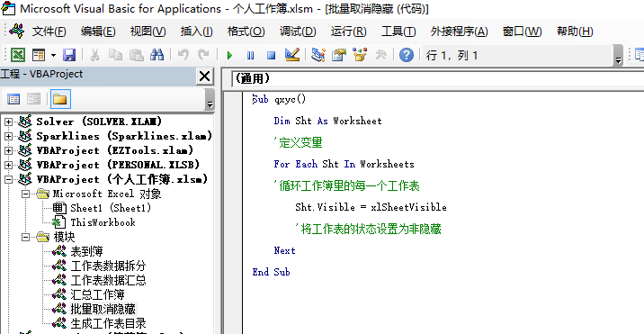Viewport: 644px width, 334px height.
Task: Select the 批量取消隐藏 module
Action: pyautogui.click(x=103, y=309)
